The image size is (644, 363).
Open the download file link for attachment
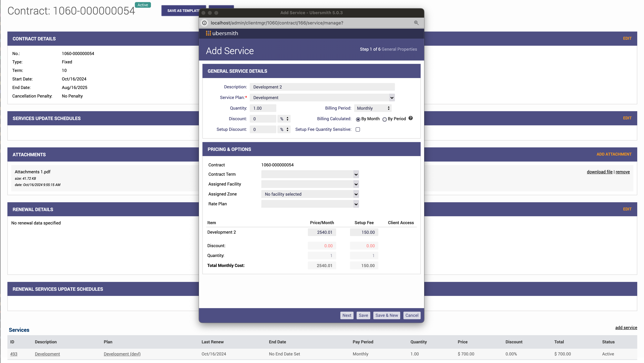click(x=599, y=172)
